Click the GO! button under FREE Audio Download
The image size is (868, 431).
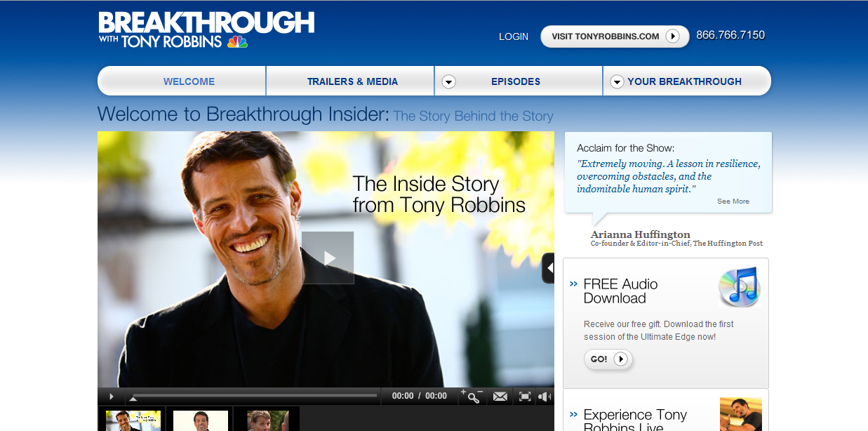608,359
